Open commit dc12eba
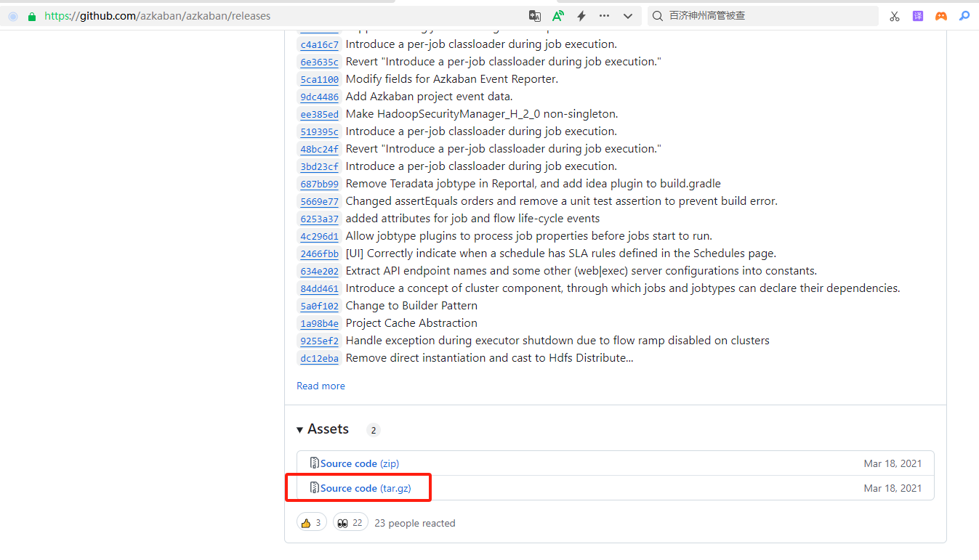 320,359
